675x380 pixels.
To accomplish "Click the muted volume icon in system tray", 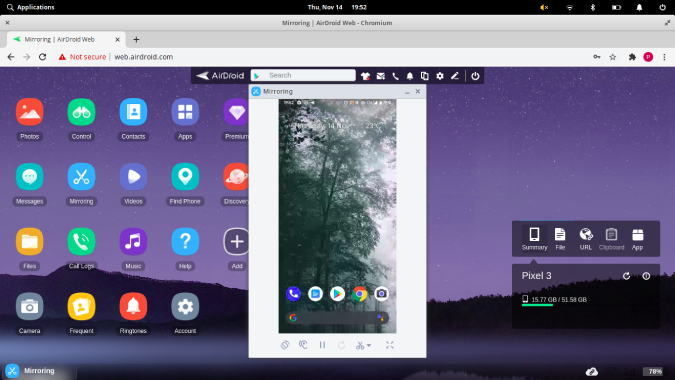I will pos(544,7).
